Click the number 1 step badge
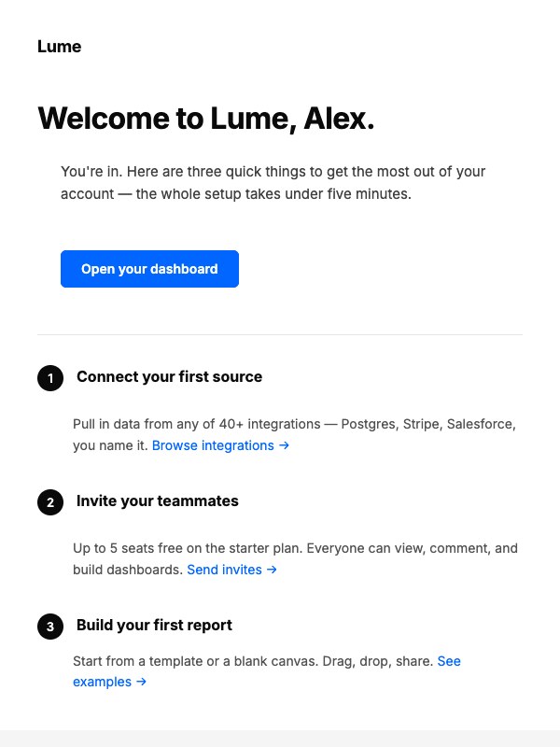 click(50, 378)
